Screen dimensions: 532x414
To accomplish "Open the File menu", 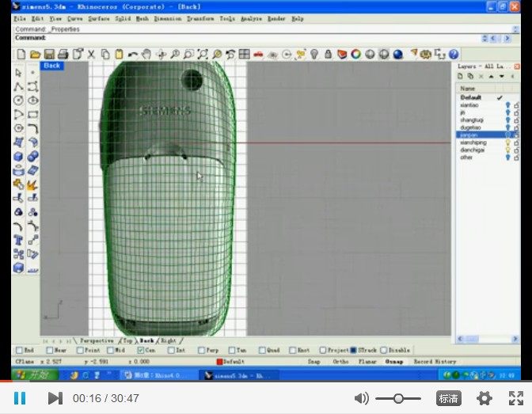I will (20, 19).
